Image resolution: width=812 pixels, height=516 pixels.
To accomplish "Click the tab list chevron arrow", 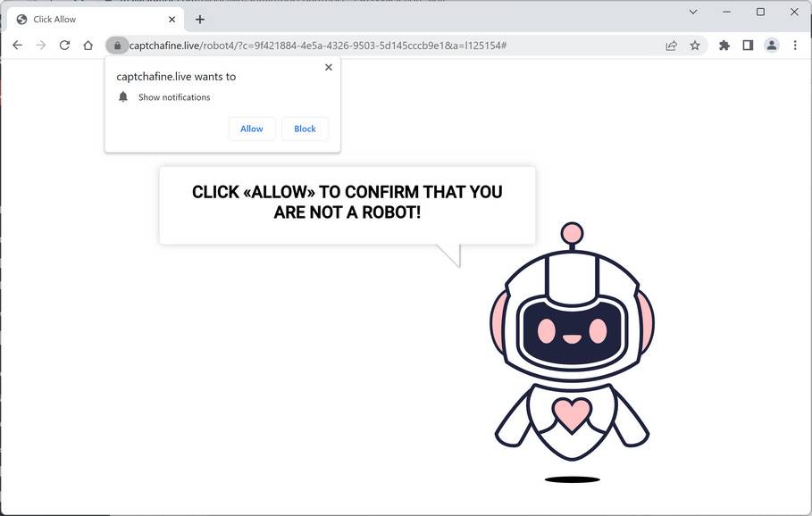I will coord(693,12).
